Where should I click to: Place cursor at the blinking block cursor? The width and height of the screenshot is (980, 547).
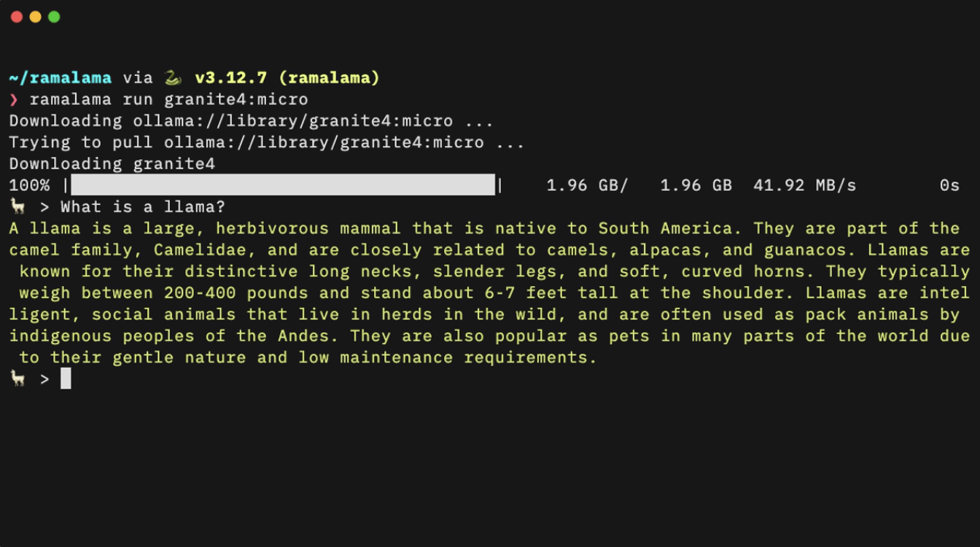click(x=66, y=379)
